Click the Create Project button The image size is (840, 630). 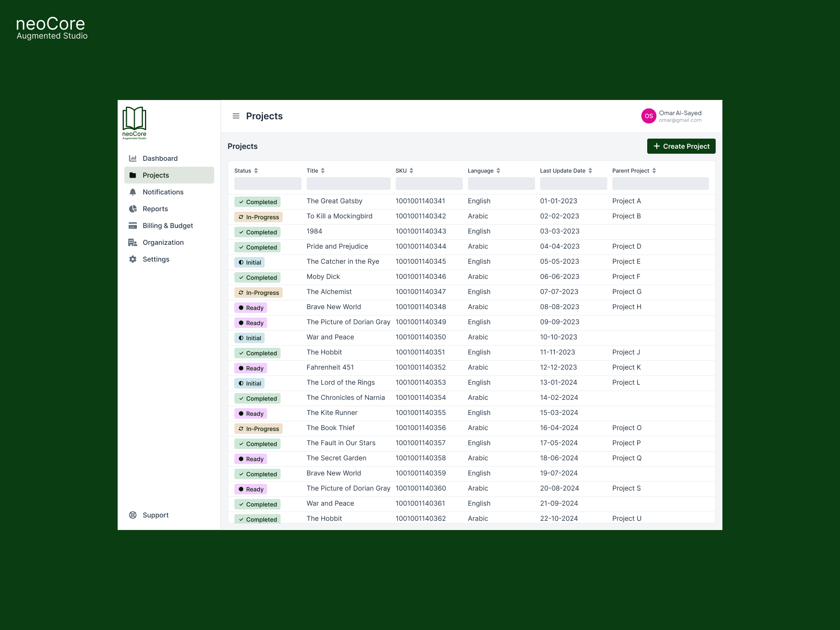pos(681,146)
